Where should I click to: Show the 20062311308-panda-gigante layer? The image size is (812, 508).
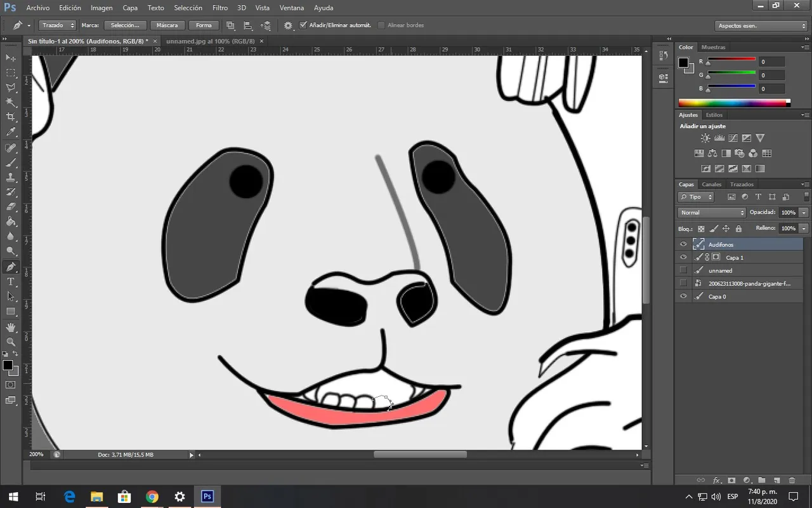pyautogui.click(x=683, y=283)
